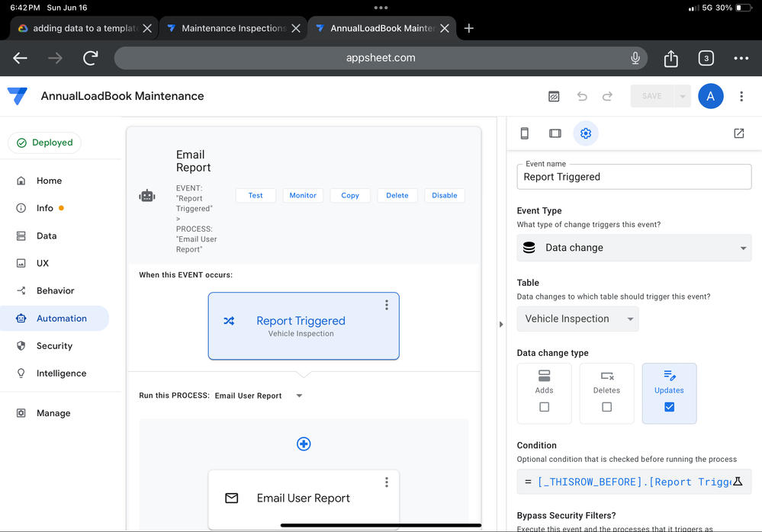This screenshot has width=762, height=532.
Task: Open the Vehicle Inspection table dropdown
Action: click(577, 319)
